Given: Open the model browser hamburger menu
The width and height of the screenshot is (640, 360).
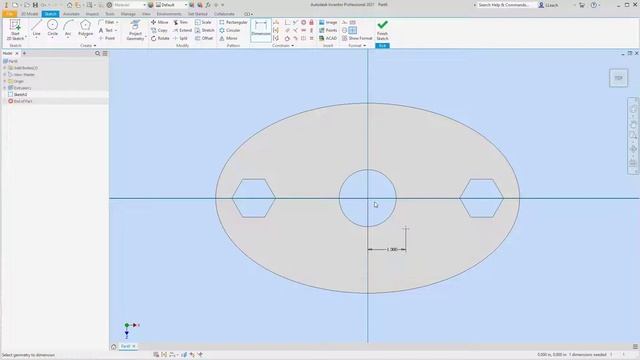Looking at the screenshot, I should pos(105,53).
